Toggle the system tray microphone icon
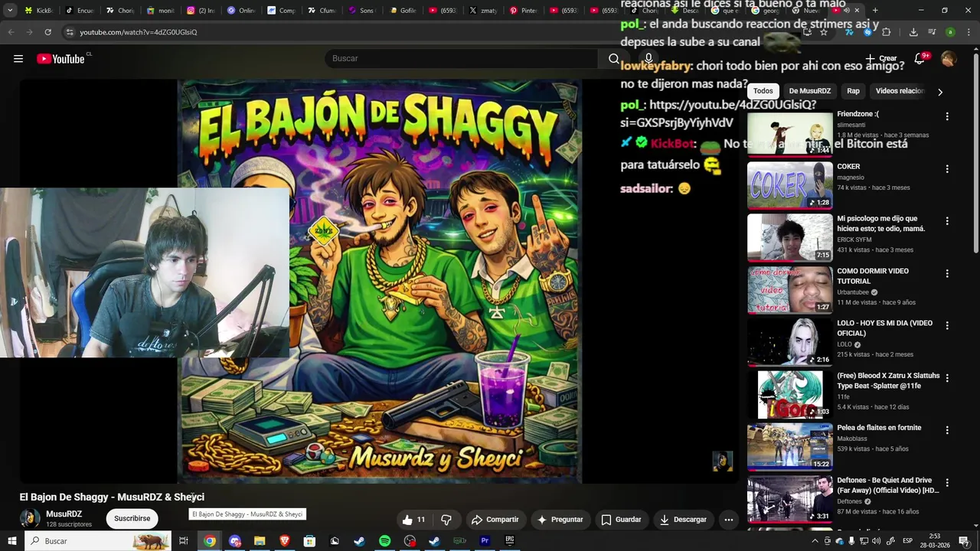980x551 pixels. pos(851,541)
